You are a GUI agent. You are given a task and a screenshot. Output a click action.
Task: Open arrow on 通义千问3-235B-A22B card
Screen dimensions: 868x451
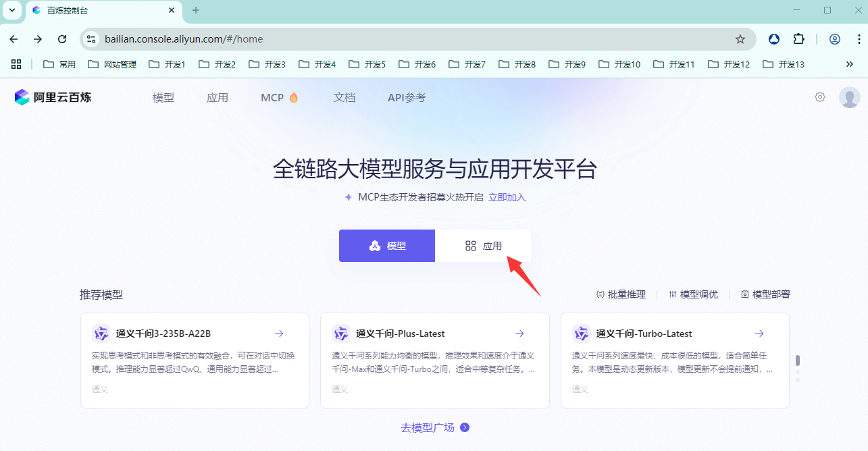tap(279, 334)
